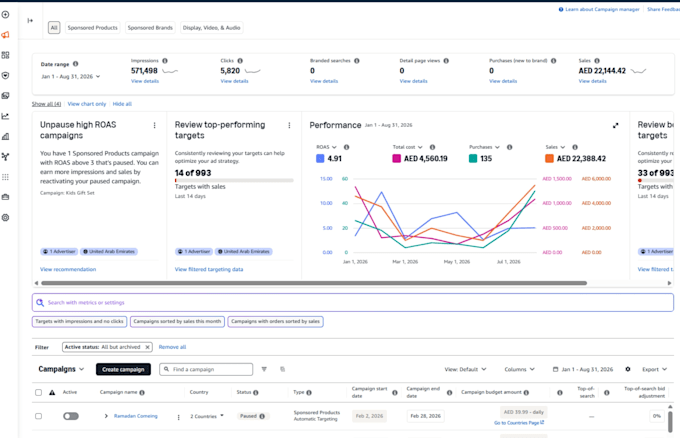The image size is (680, 438).
Task: Open the campaigns table filter funnel icon
Action: 264,369
